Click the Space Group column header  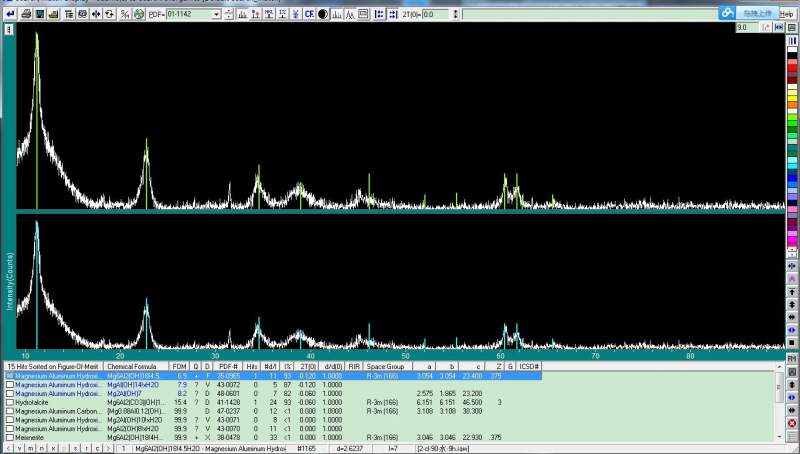click(x=385, y=366)
